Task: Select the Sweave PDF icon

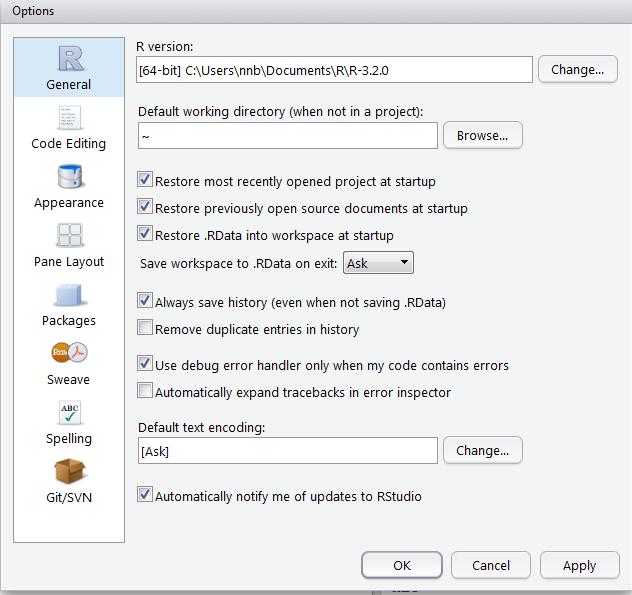Action: [68, 354]
